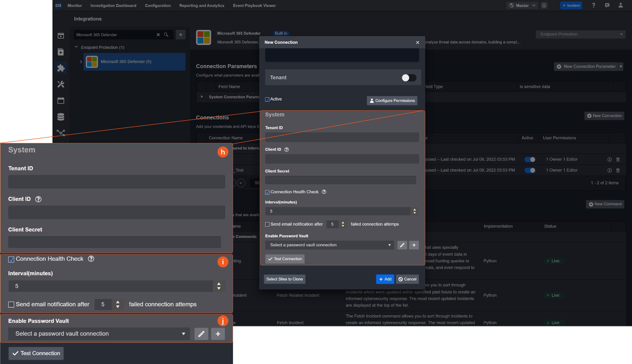Screen dimensions: 632x364
Task: Open the Configuration menu
Action: click(158, 6)
